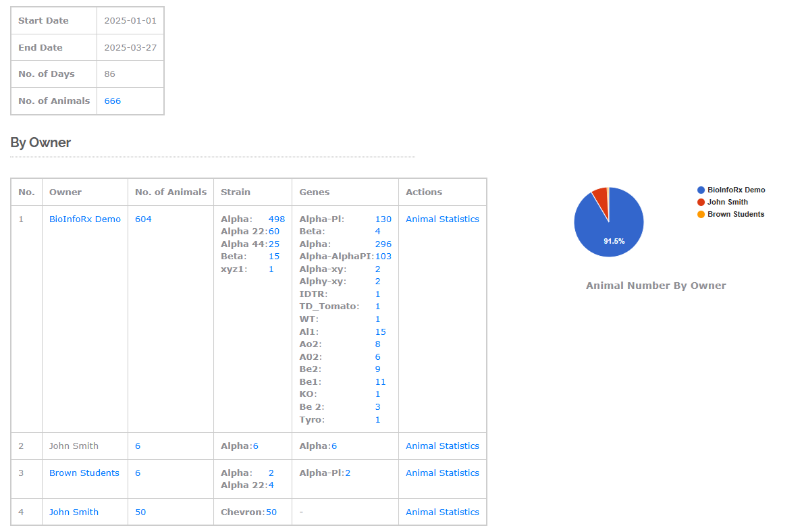Click the blue BioInfoRx Demo legend dot
The height and width of the screenshot is (532, 804).
point(701,190)
